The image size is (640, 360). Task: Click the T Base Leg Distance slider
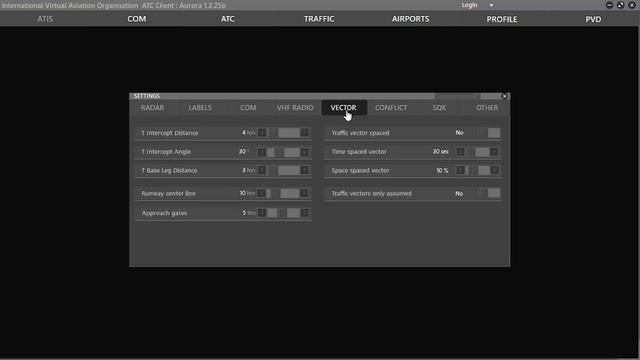[283, 170]
